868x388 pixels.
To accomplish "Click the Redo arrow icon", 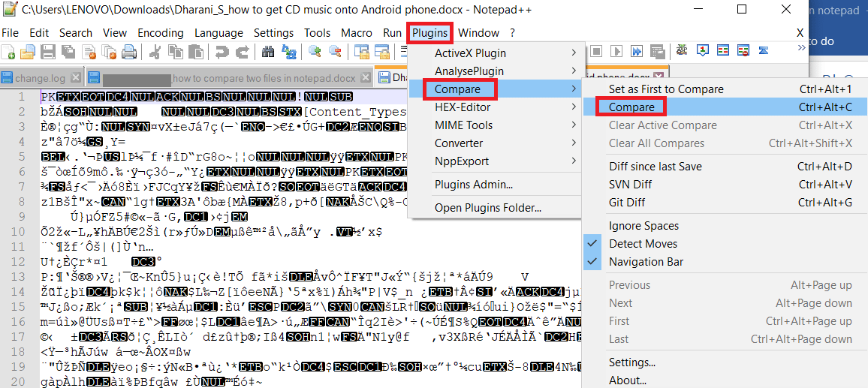I will point(242,52).
